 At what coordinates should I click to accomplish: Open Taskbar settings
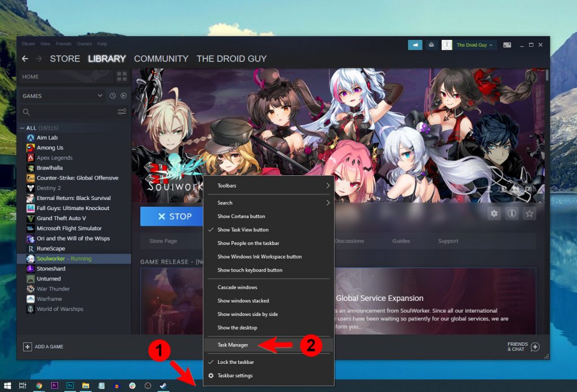pos(269,376)
